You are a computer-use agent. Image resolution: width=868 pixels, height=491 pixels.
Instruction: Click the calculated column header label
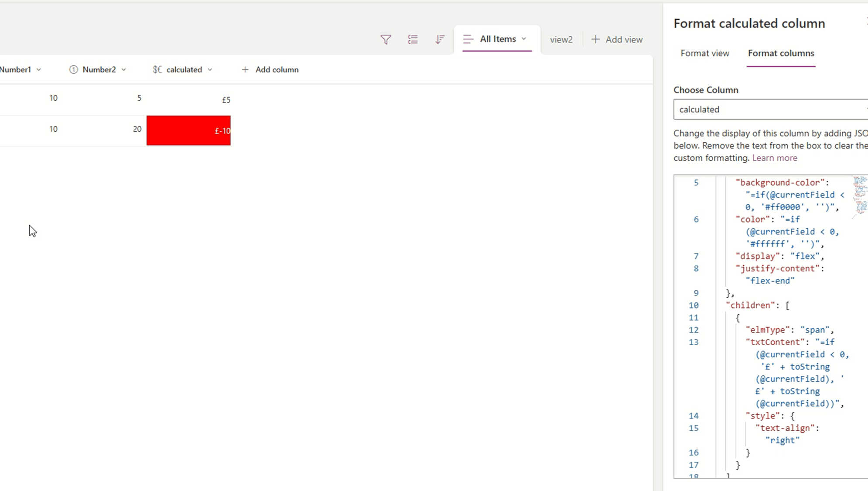tap(184, 70)
